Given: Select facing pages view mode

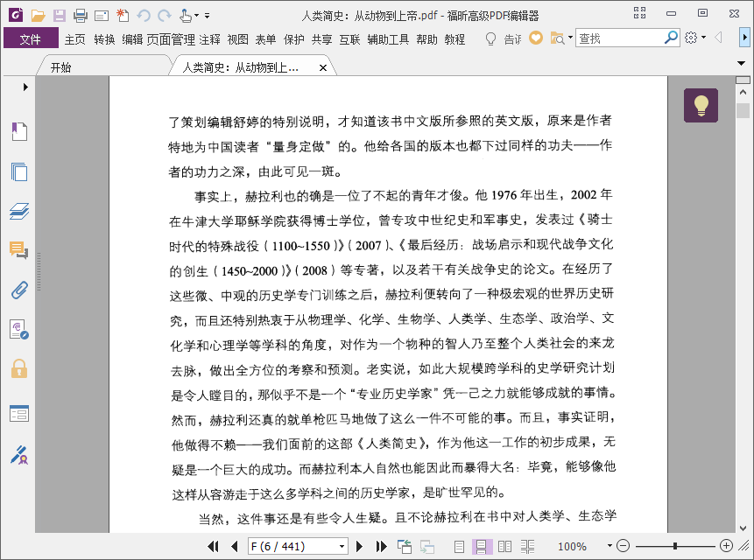Looking at the screenshot, I should [x=504, y=546].
